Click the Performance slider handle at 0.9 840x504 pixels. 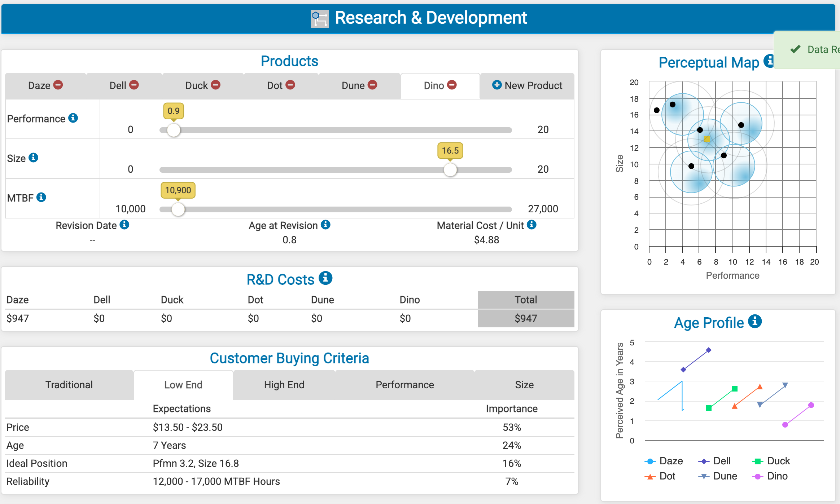tap(174, 130)
